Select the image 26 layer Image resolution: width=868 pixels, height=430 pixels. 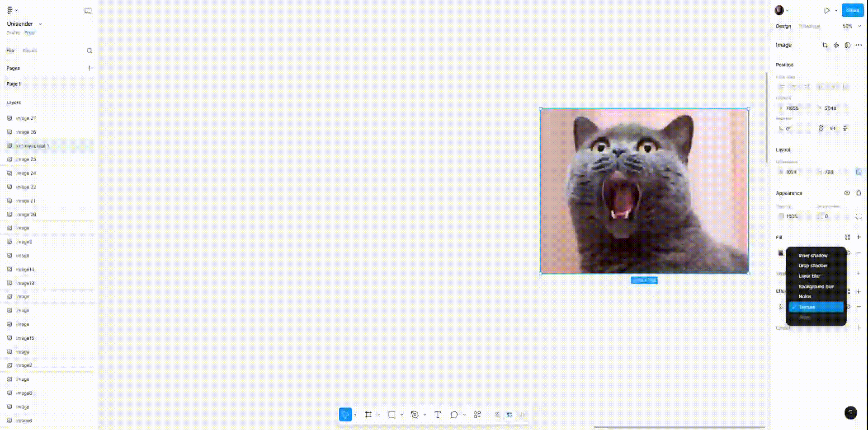(26, 132)
